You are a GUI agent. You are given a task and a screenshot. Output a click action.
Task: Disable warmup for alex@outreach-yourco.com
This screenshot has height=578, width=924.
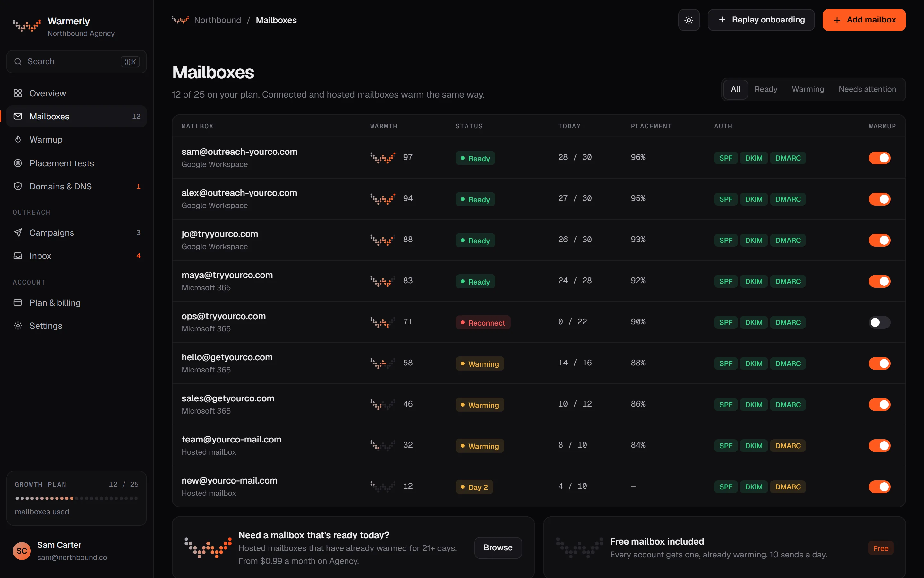pos(879,199)
